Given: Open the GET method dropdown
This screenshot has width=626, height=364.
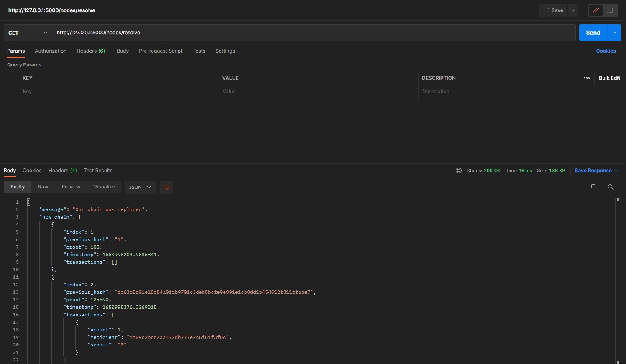Looking at the screenshot, I should (x=28, y=33).
